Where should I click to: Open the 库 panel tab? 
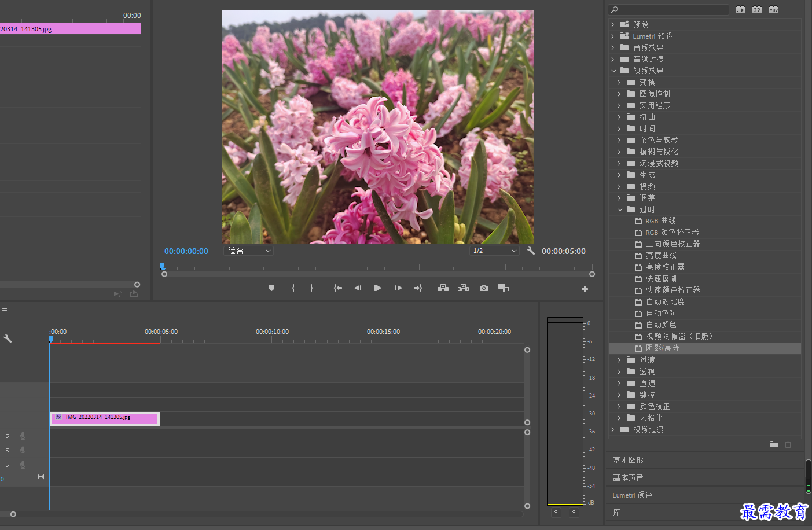[x=616, y=513]
